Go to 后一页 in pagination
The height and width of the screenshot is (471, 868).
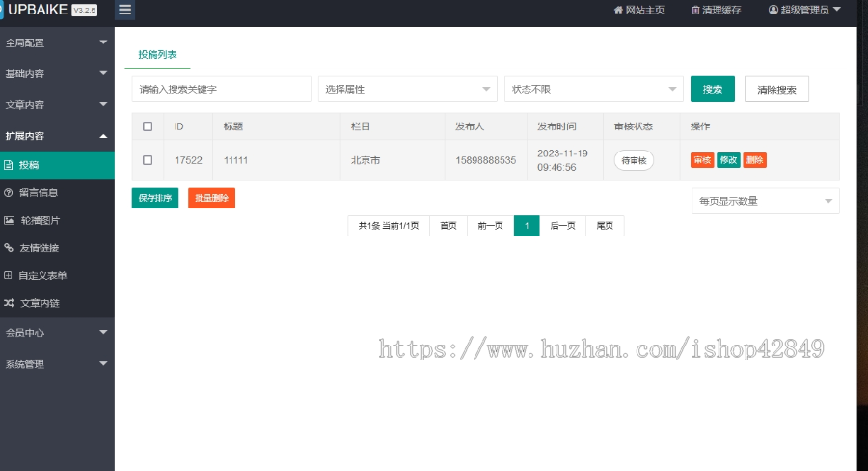click(x=562, y=226)
